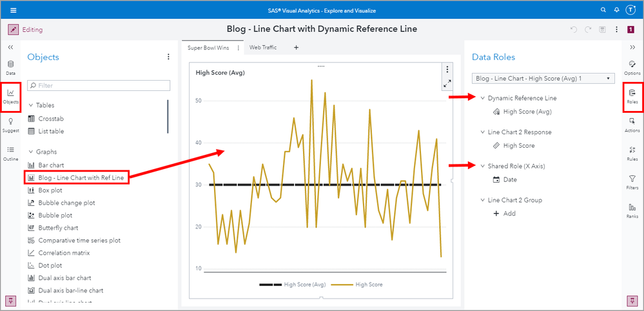
Task: Switch to Super Bowl Wins page tab
Action: click(208, 48)
